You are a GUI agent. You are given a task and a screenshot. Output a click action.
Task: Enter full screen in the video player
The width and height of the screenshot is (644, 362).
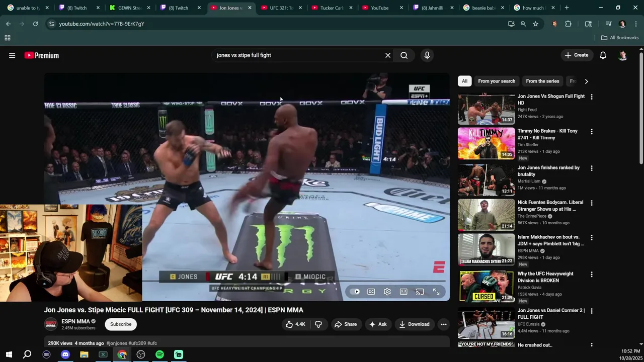click(x=436, y=292)
